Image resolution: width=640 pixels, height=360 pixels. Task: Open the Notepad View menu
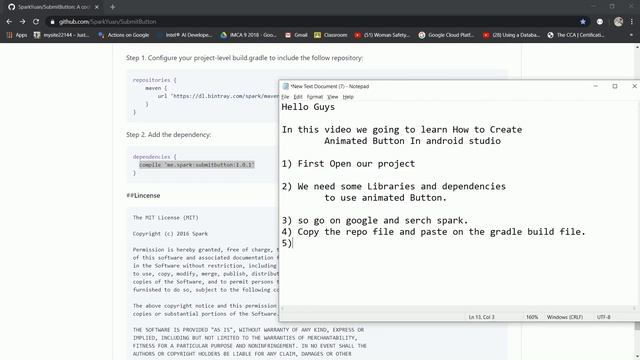(x=333, y=97)
